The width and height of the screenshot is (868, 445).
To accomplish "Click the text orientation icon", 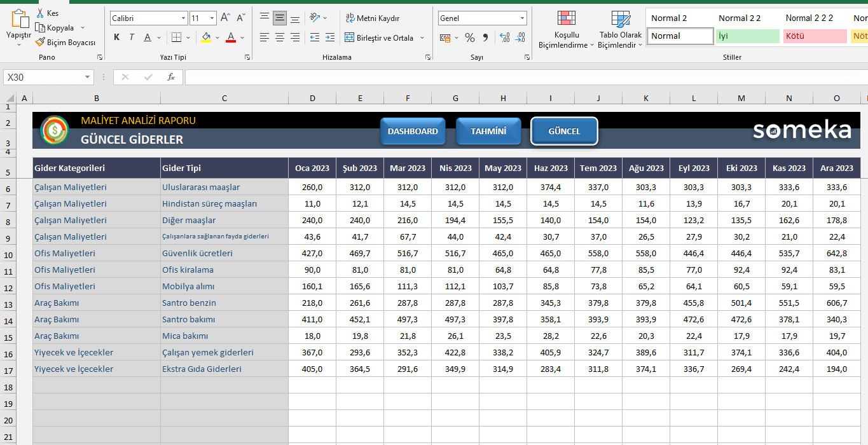I will [315, 18].
